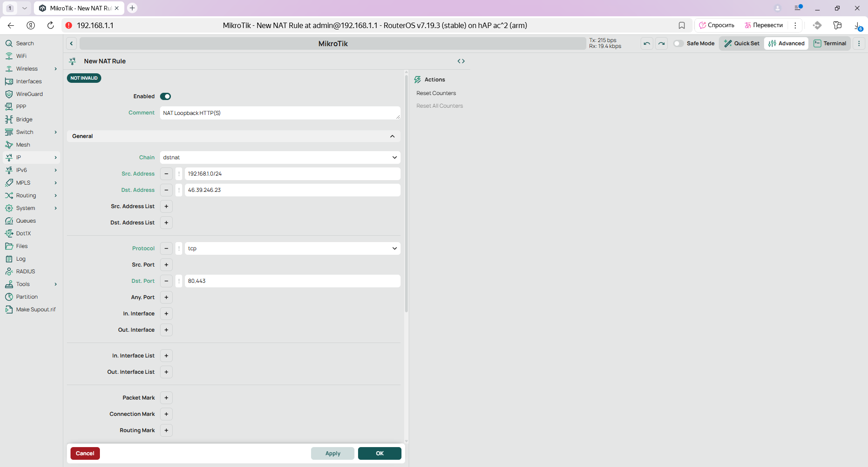
Task: Expand the IPv6 submenu
Action: click(x=56, y=170)
